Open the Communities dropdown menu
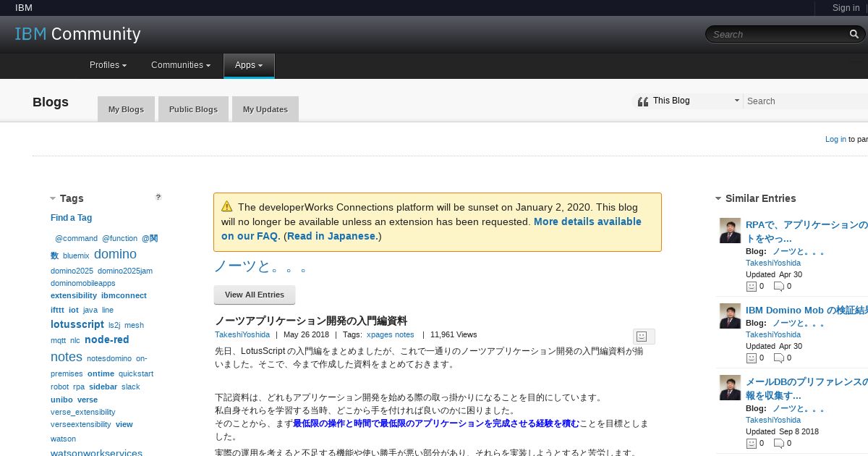868x456 pixels. tap(181, 65)
